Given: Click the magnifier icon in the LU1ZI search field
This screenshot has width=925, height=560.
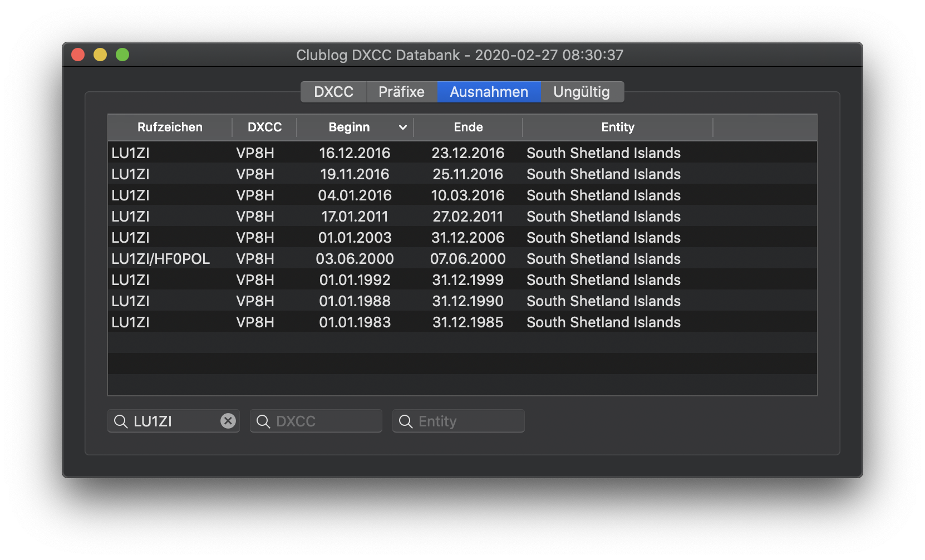Looking at the screenshot, I should (121, 421).
